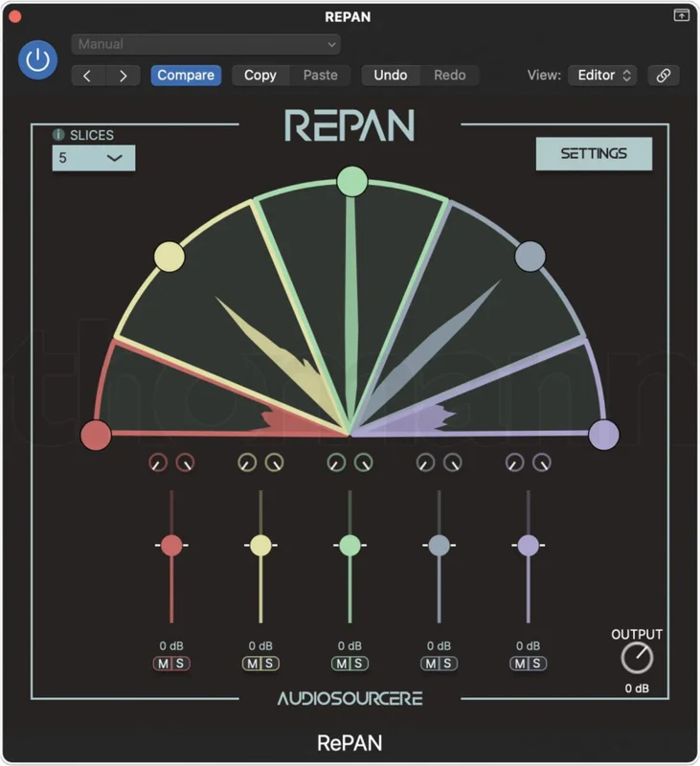700x766 pixels.
Task: Click the Copy button
Action: click(260, 76)
